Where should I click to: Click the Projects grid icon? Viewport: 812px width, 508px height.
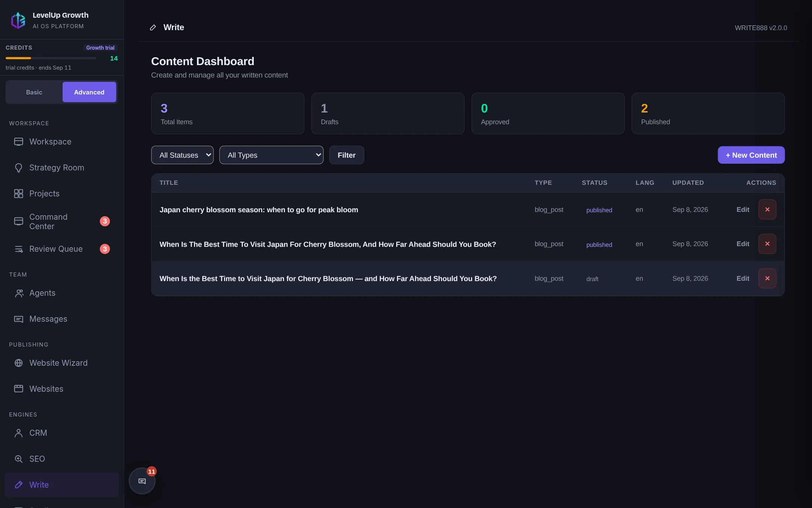(18, 193)
